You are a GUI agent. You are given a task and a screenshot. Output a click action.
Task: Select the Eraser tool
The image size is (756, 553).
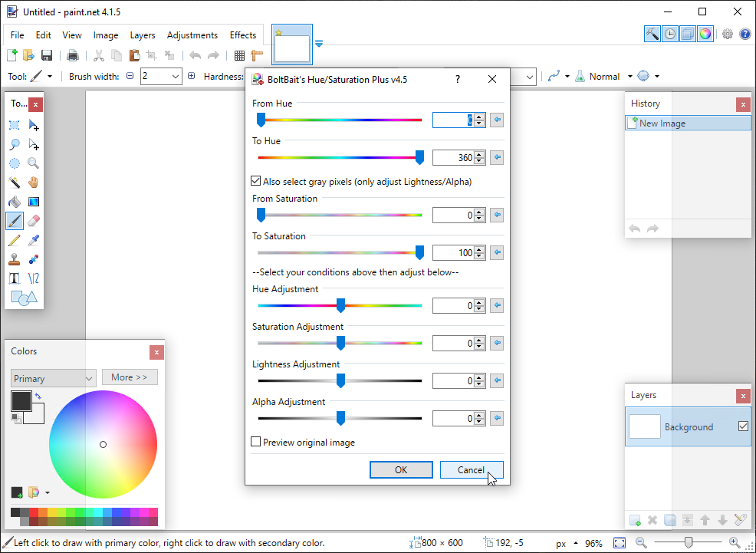(34, 221)
